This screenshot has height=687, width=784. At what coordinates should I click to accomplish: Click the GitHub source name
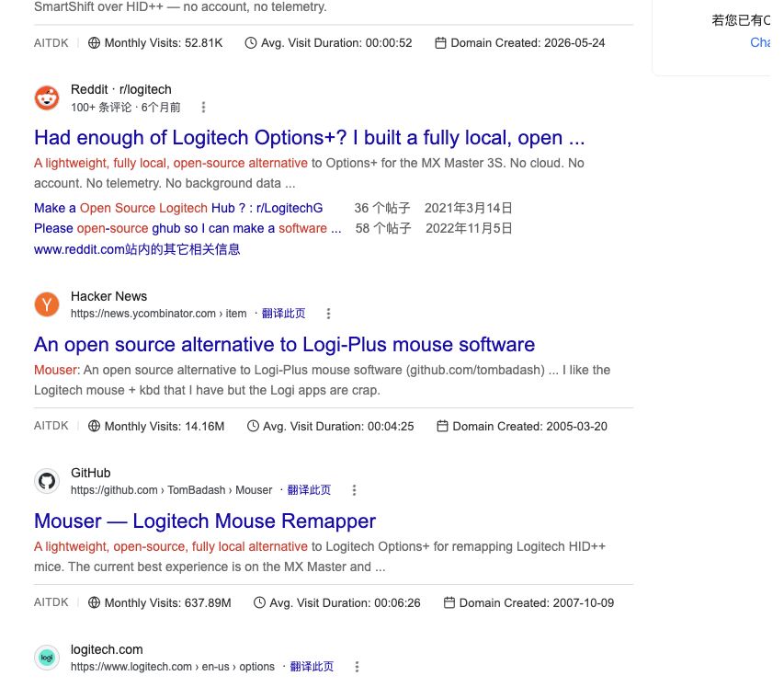point(90,474)
